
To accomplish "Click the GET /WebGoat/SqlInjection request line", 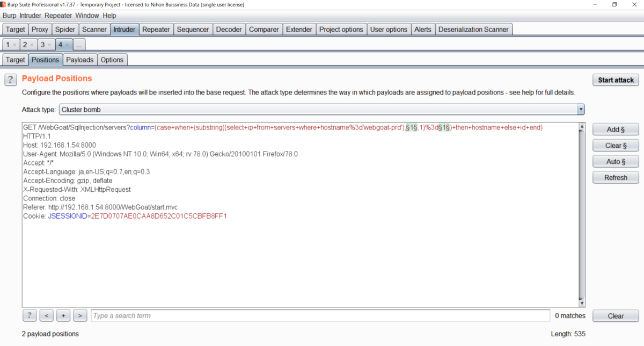I will (283, 127).
